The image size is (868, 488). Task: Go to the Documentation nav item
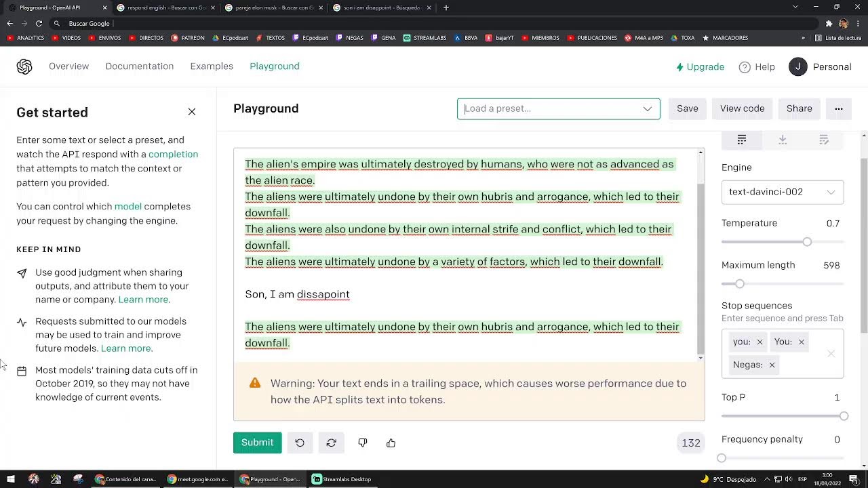pyautogui.click(x=140, y=66)
